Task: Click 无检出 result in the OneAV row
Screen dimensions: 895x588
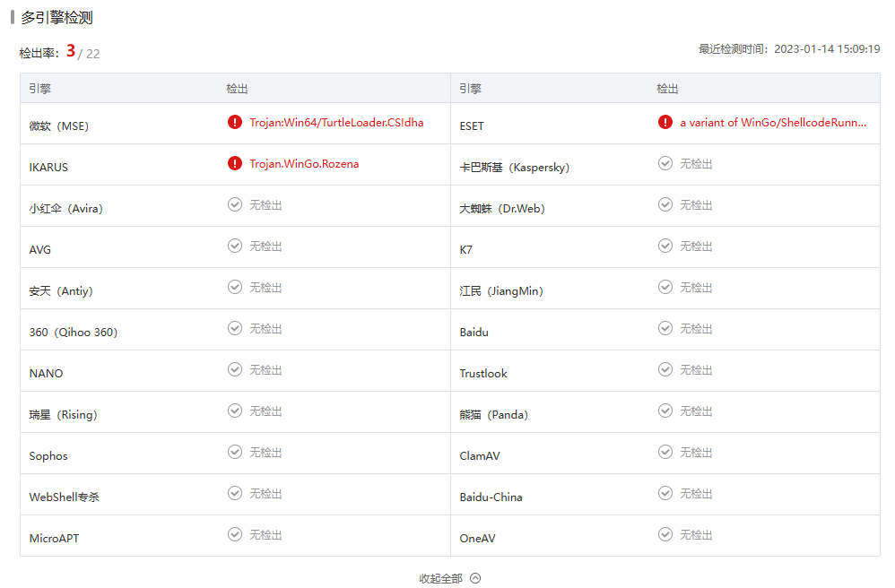Action: 696,535
